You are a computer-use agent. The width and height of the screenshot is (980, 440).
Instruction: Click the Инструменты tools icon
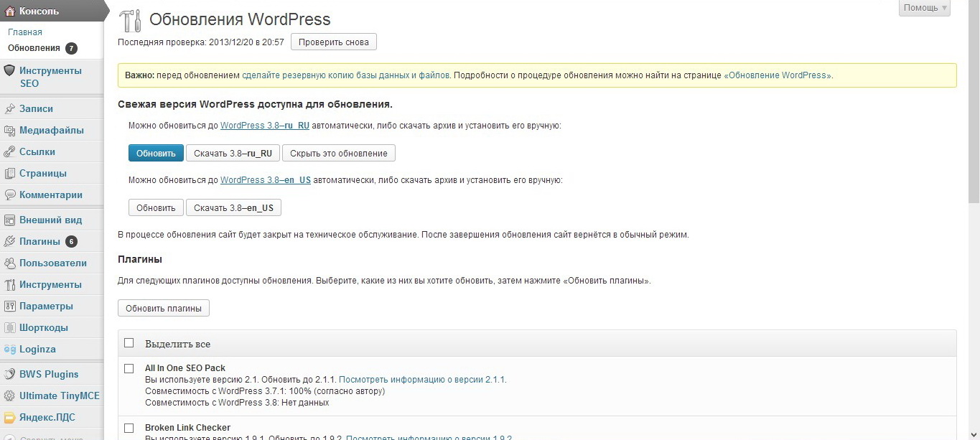(x=9, y=284)
